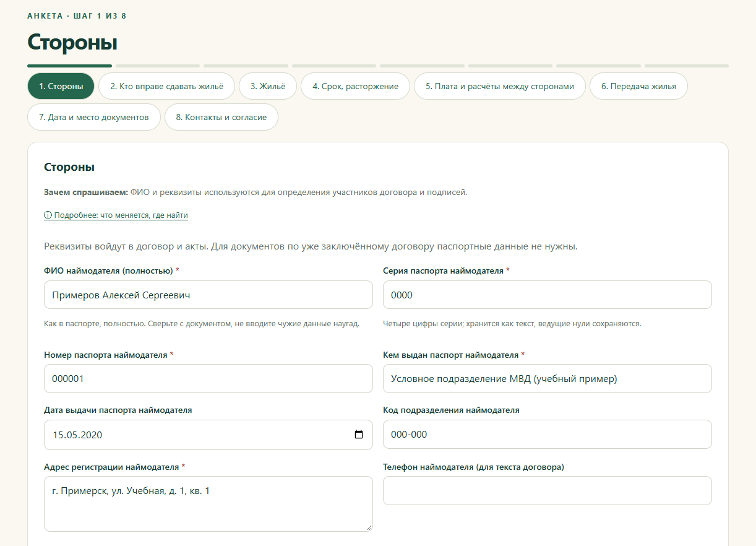The image size is (756, 546).
Task: Open '5. Плата и расчёты между сторонами' tab
Action: (500, 86)
